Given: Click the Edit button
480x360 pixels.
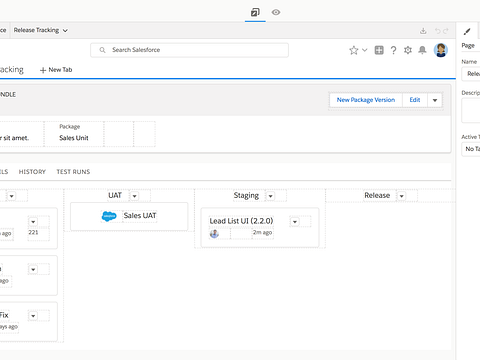Looking at the screenshot, I should point(415,100).
